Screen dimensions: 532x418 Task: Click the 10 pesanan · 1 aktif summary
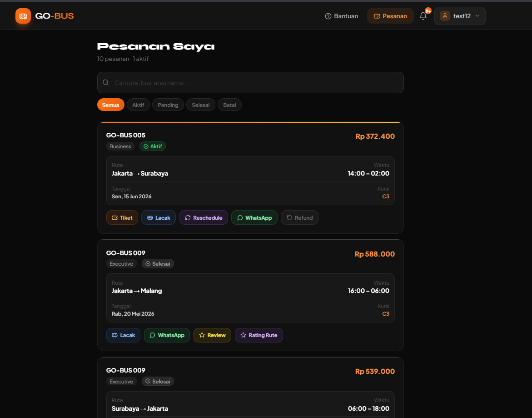pyautogui.click(x=123, y=59)
